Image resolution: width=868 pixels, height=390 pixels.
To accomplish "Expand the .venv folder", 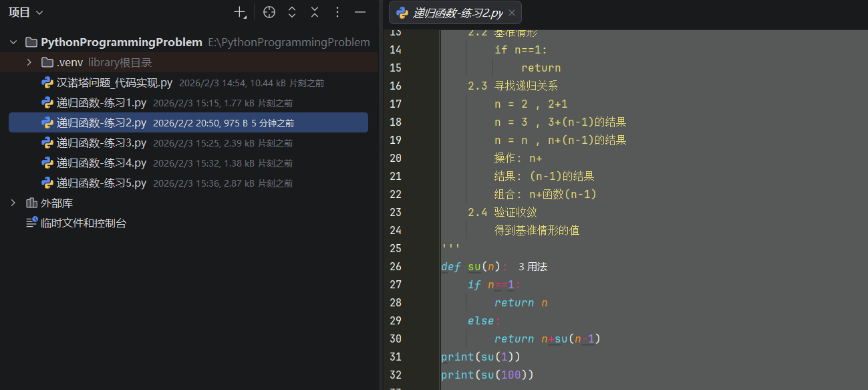I will pos(29,62).
